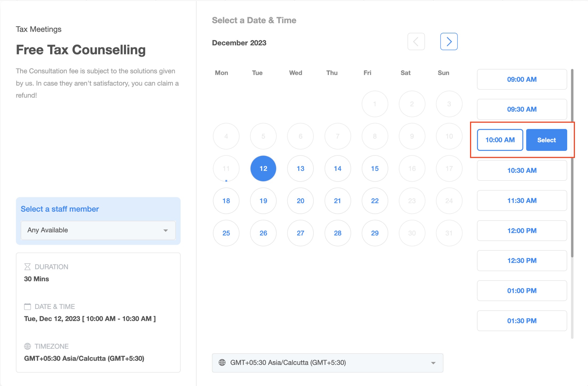Pick the 10:30 AM time slot
The width and height of the screenshot is (588, 386).
pyautogui.click(x=522, y=171)
